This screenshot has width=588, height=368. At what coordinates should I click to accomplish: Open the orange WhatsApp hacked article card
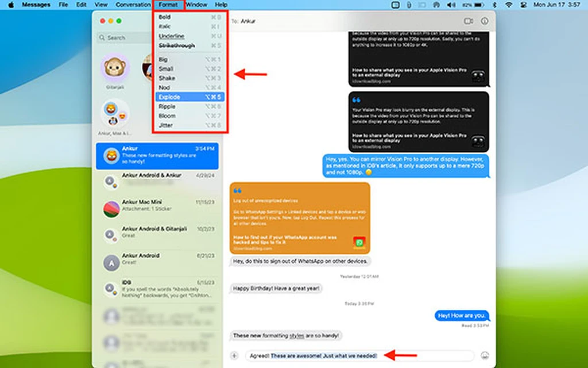coord(300,218)
